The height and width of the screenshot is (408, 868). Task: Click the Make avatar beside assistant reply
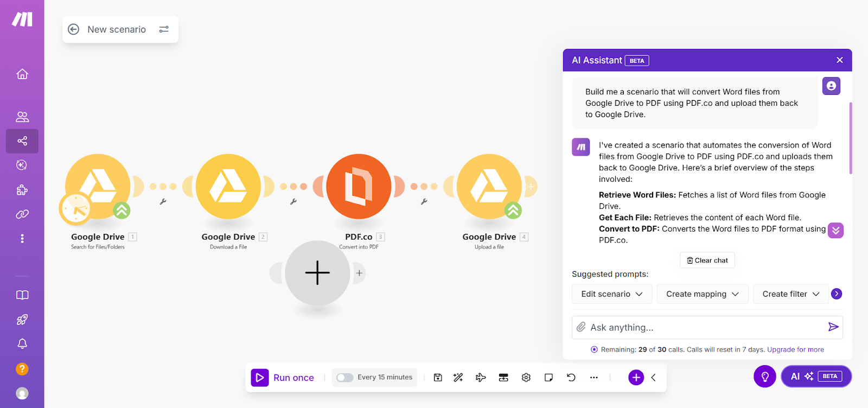581,147
